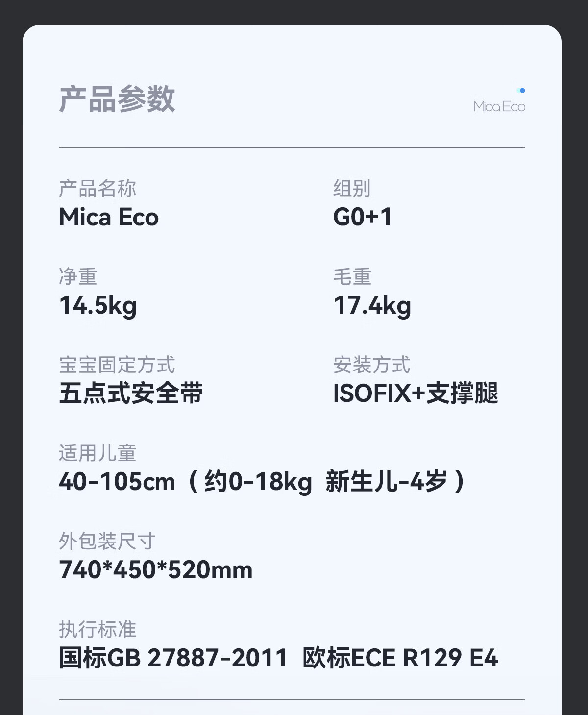Click the 740*450*520mm package size
588x715 pixels.
point(156,570)
